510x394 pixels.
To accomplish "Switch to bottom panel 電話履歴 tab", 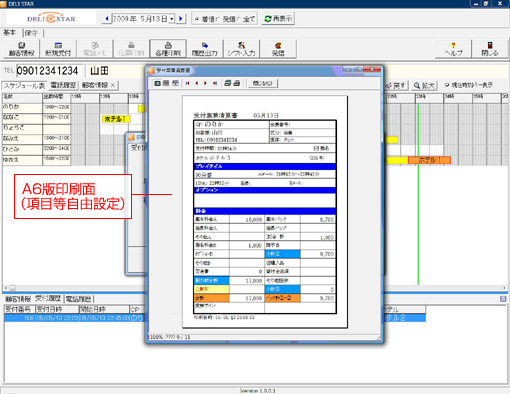I will [78, 299].
